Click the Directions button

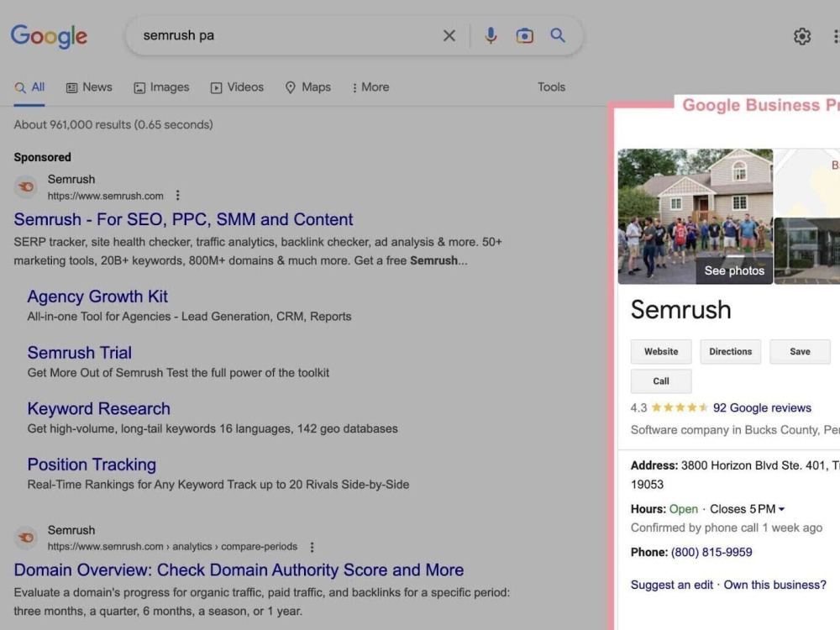click(x=730, y=351)
